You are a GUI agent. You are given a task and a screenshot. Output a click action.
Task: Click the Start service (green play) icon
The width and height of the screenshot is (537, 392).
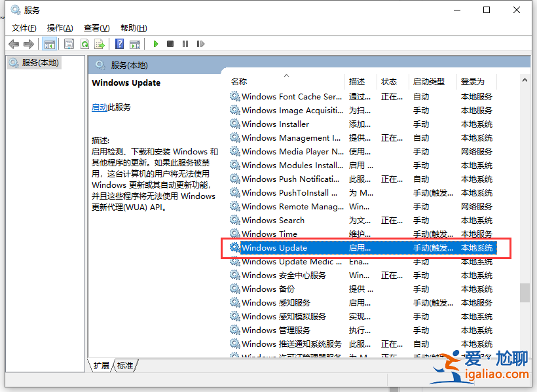coord(155,44)
